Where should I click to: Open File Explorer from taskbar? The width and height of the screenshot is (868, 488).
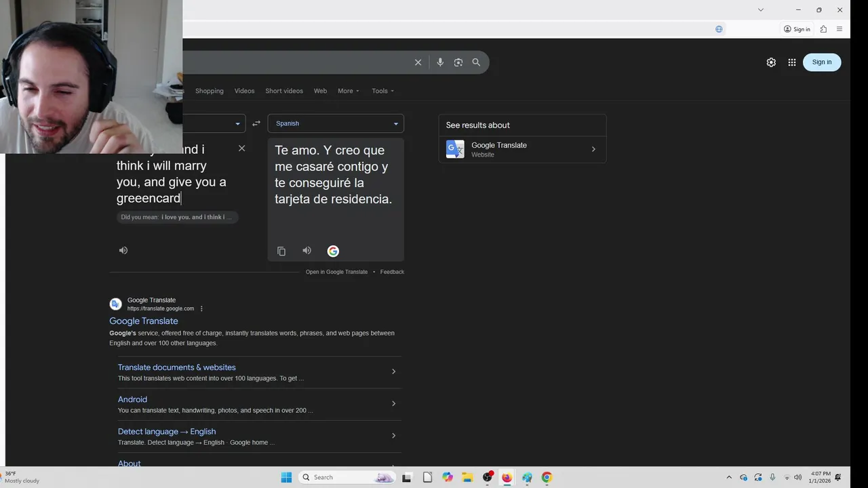(467, 477)
